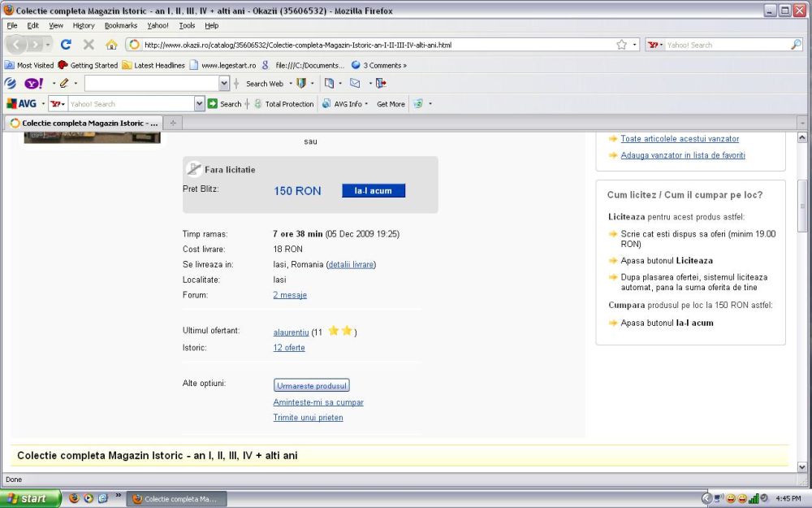Bookmark this page with the star icon

(621, 45)
